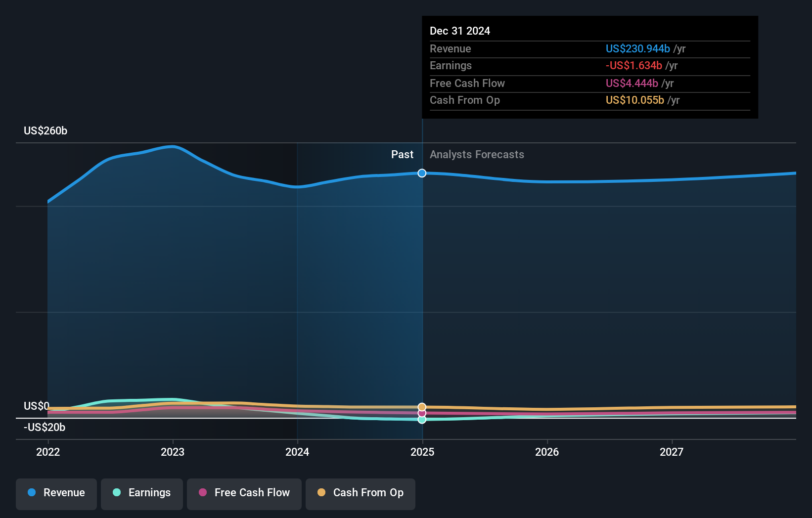Click the blue Revenue legend dot

(32, 493)
